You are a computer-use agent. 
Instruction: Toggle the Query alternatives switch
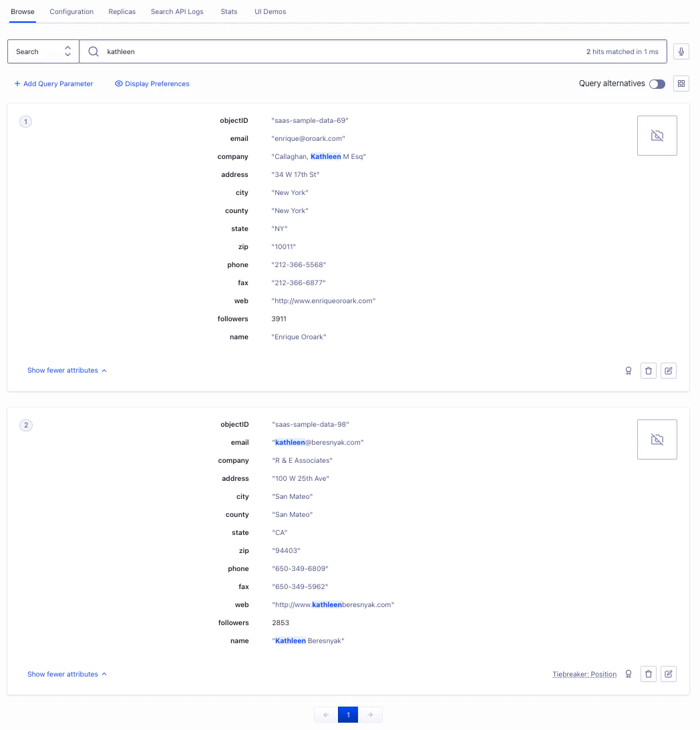coord(657,83)
